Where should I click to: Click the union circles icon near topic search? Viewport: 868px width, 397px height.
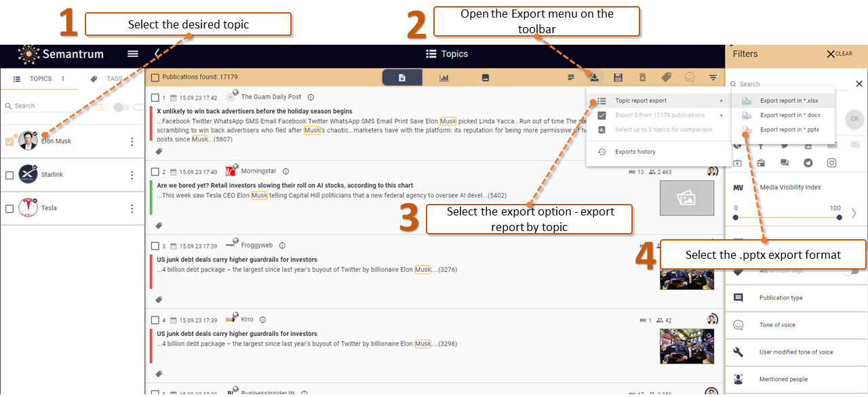click(102, 106)
